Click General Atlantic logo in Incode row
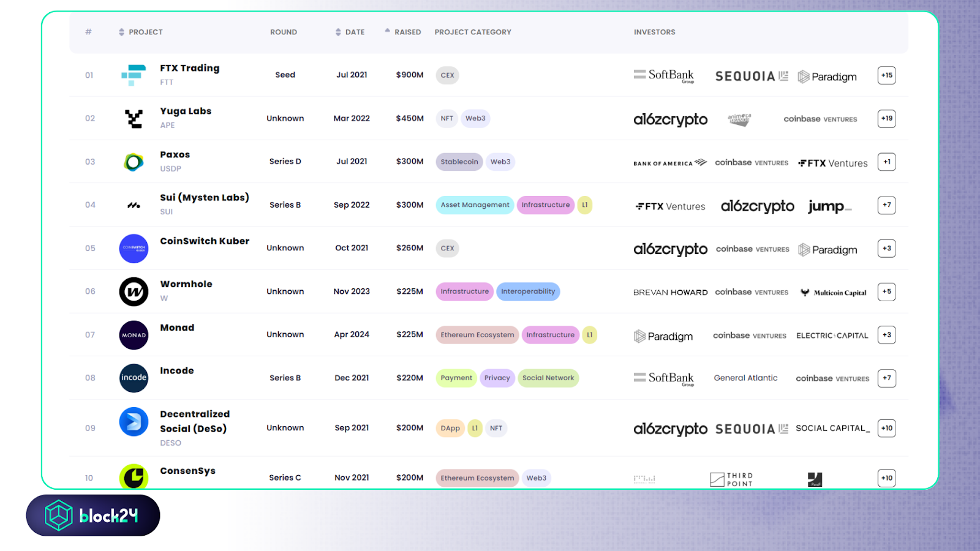Viewport: 980px width, 551px height. click(745, 378)
